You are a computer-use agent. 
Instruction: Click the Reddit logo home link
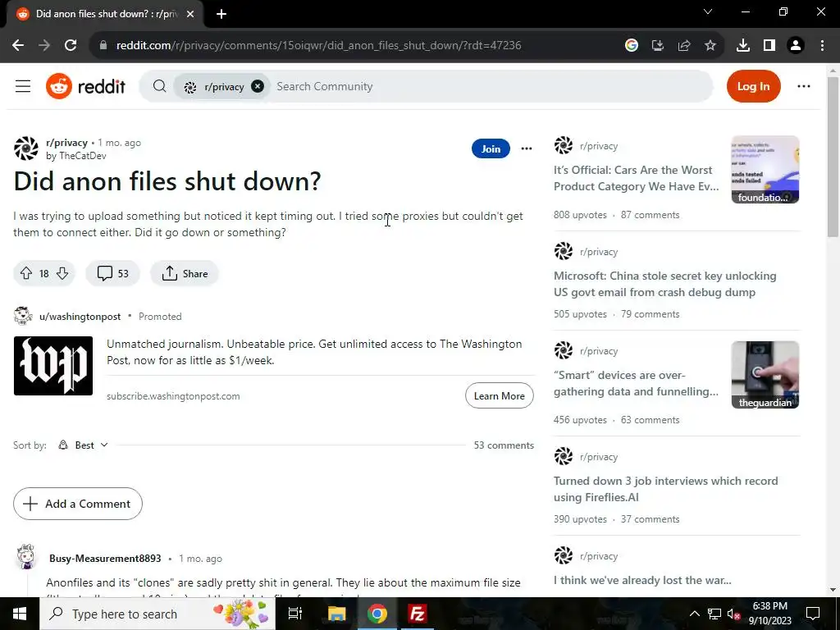point(85,86)
